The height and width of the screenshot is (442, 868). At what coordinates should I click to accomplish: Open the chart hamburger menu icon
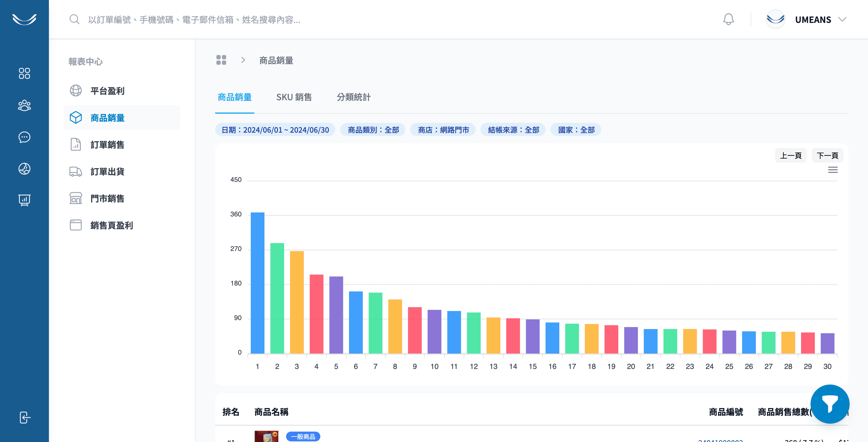coord(833,170)
